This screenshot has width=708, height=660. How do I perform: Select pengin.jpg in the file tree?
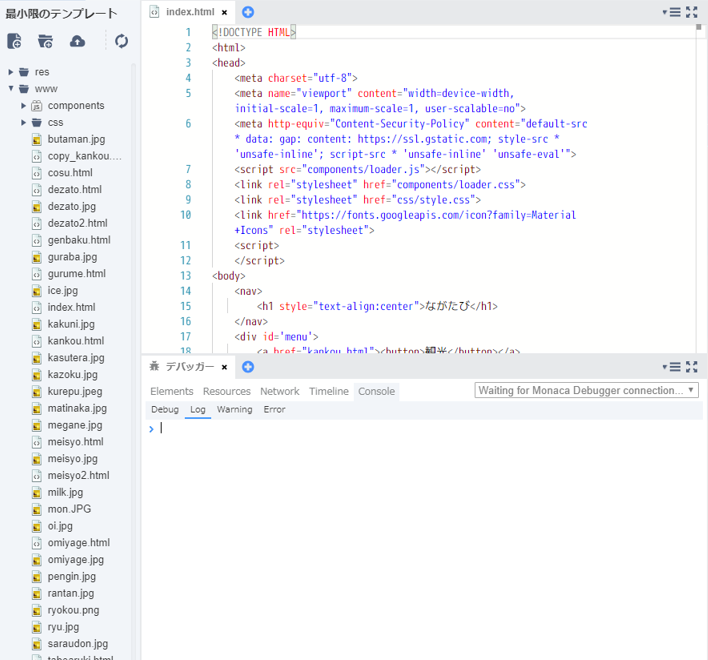[72, 576]
